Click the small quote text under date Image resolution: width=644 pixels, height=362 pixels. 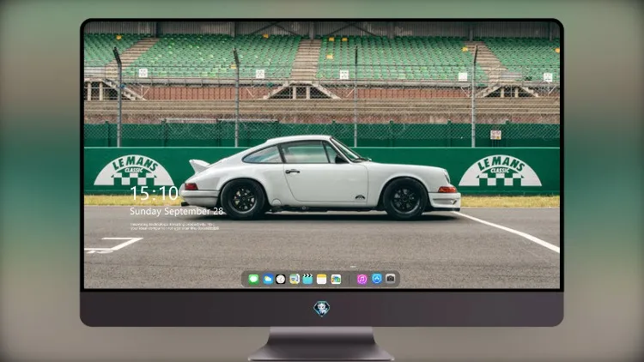click(x=174, y=226)
